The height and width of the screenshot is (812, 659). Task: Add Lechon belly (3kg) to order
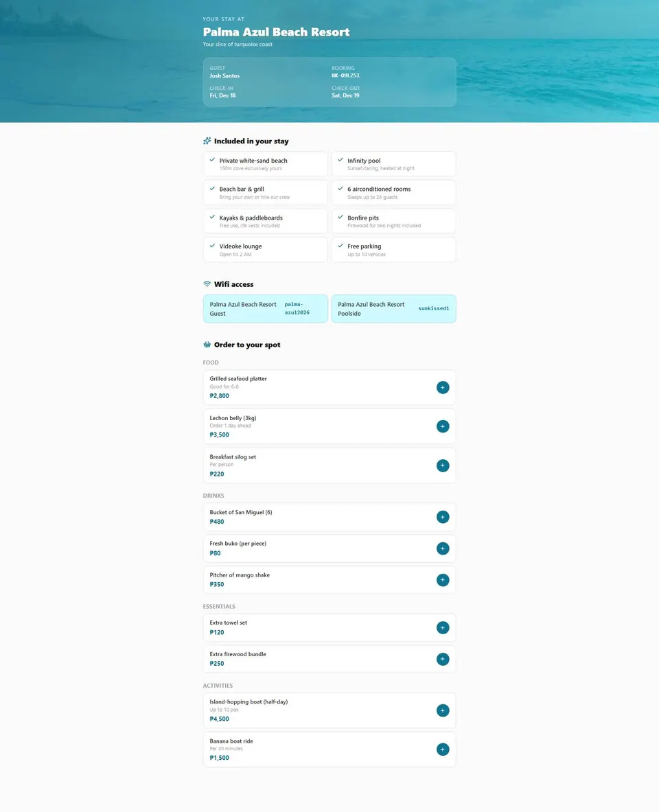click(x=443, y=426)
